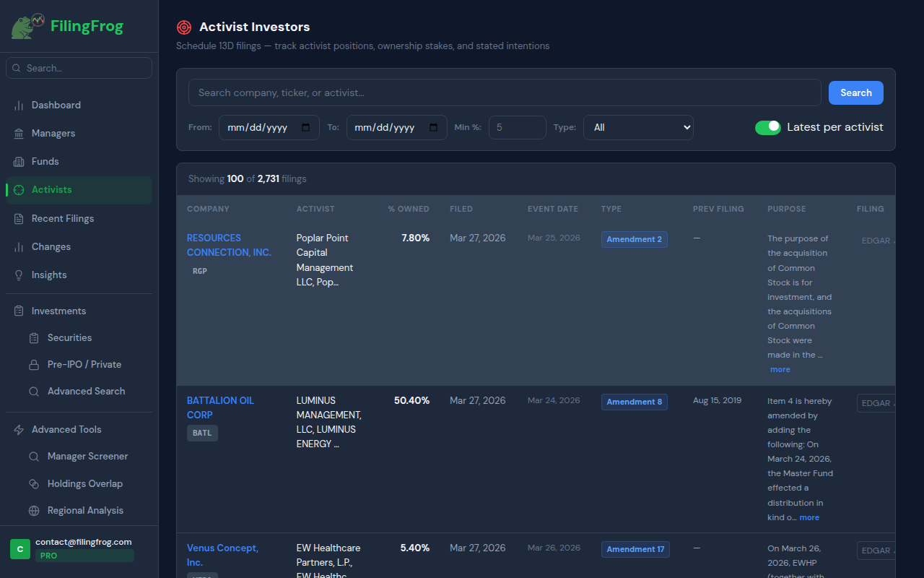Viewport: 924px width, 578px height.
Task: Switch to the Manager Screener section
Action: (87, 456)
